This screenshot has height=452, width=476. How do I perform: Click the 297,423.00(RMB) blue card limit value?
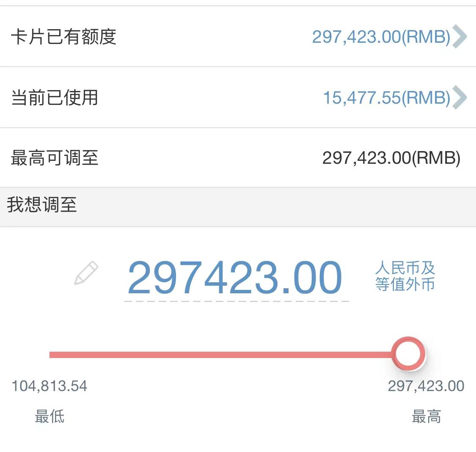381,37
